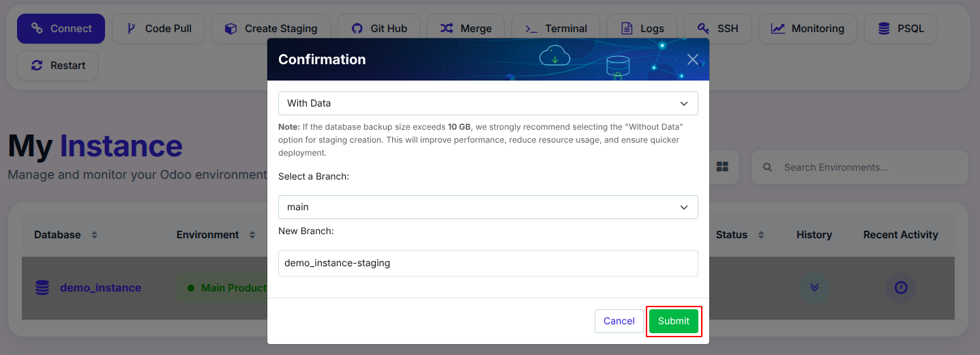Expand the main branch selector
980x355 pixels.
tap(488, 207)
